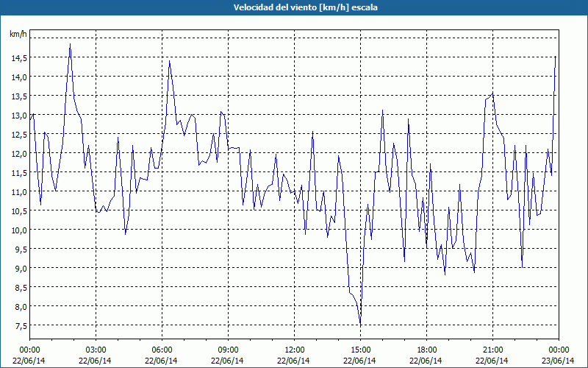Viewport: 588px width, 368px height.
Task: Click the 15:00 time axis label
Action: (360, 350)
